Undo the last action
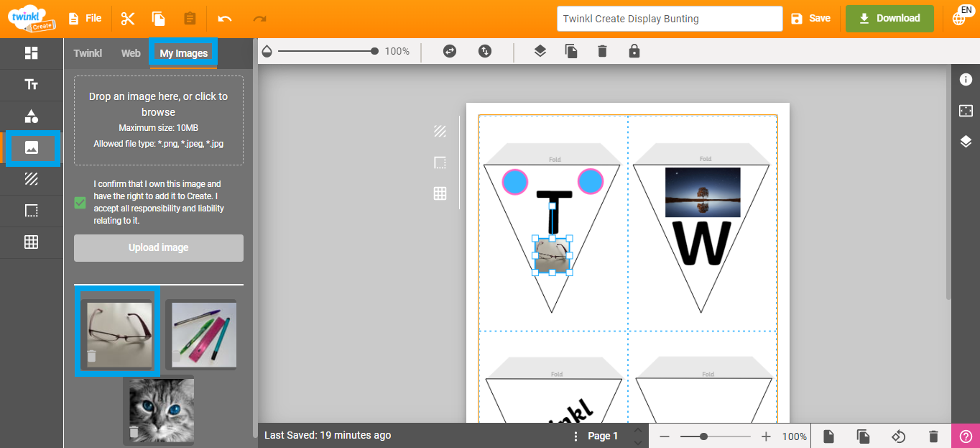 pyautogui.click(x=225, y=19)
